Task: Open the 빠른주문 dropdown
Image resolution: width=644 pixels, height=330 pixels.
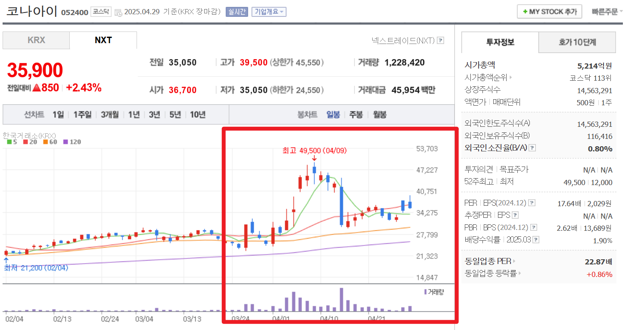Action: click(x=607, y=11)
